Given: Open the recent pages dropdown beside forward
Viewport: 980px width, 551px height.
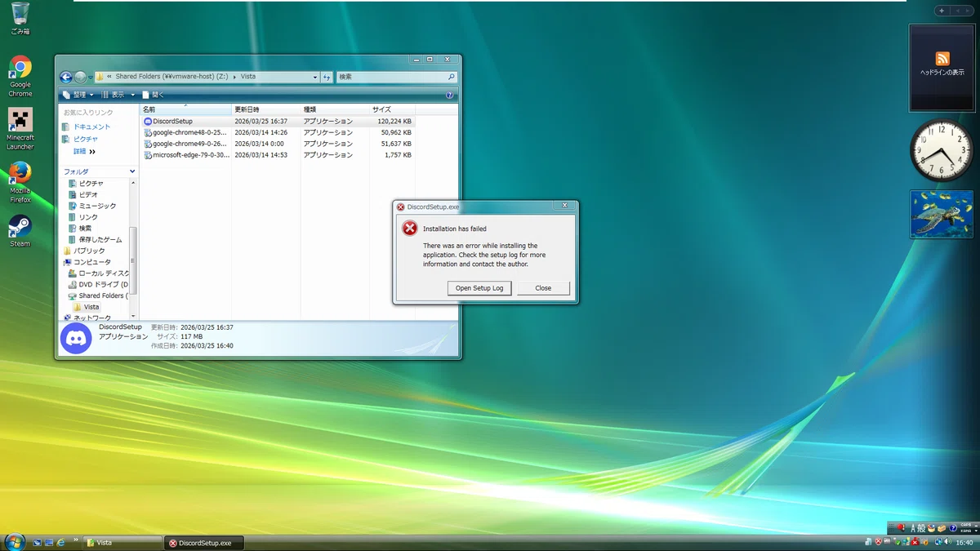Looking at the screenshot, I should (90, 77).
